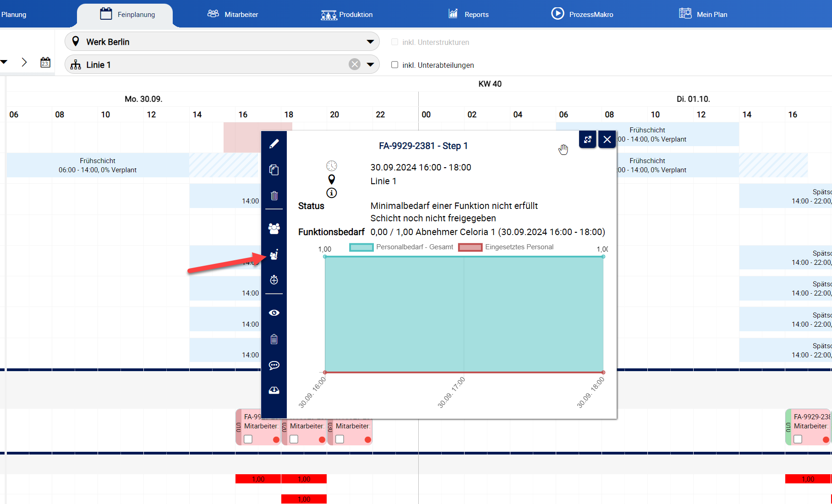Go to next period with right chevron
The width and height of the screenshot is (832, 504).
24,62
